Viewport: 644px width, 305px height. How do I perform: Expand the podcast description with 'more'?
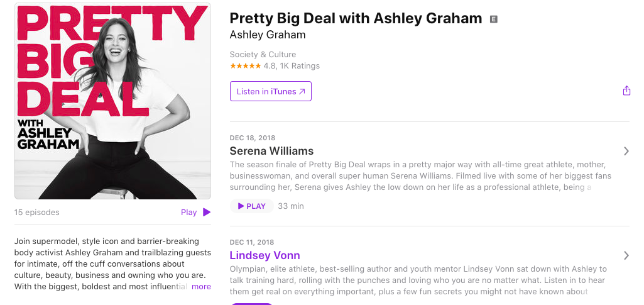(201, 287)
